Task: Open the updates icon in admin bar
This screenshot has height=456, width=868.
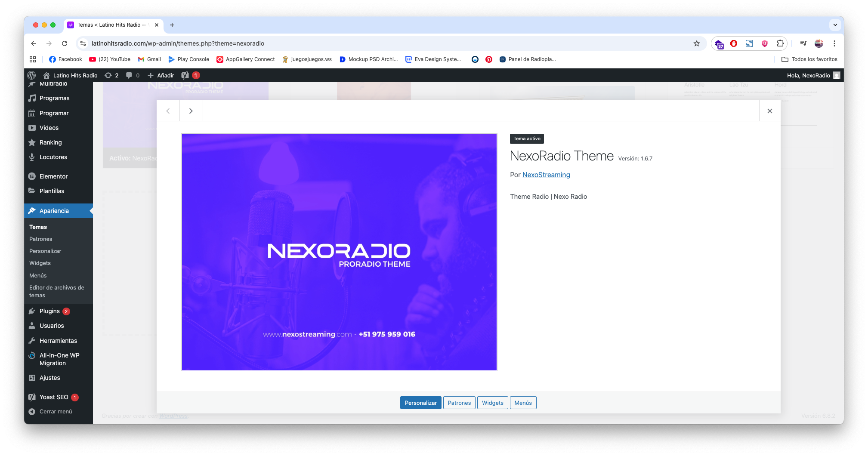Action: (x=108, y=75)
